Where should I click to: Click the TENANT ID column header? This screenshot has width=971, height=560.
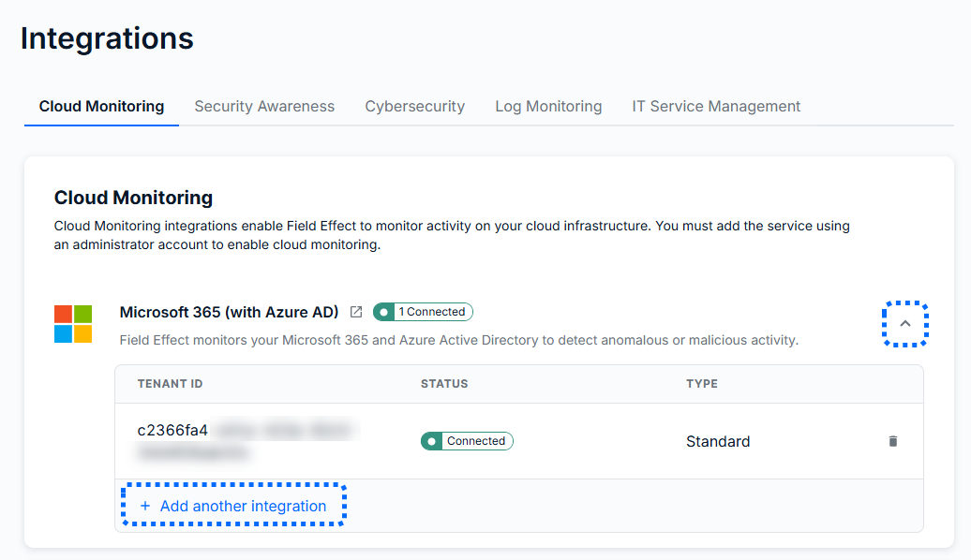(x=171, y=384)
